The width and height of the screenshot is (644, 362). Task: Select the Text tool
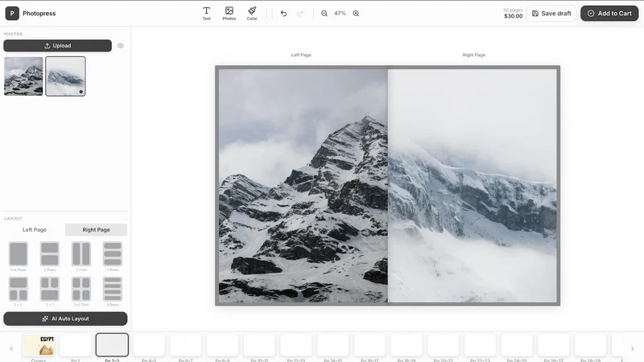point(206,13)
